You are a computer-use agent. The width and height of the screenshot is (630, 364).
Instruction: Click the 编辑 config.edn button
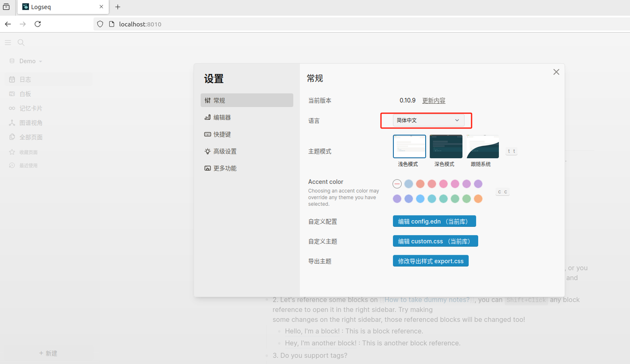pos(434,221)
